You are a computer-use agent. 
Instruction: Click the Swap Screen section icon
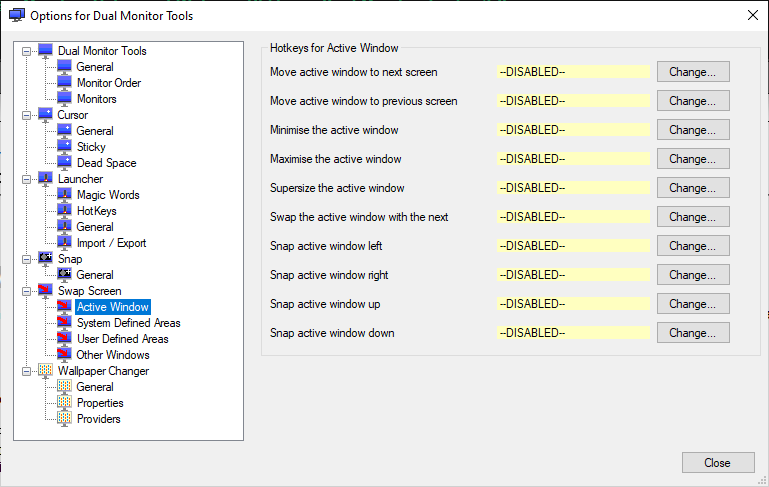[45, 291]
